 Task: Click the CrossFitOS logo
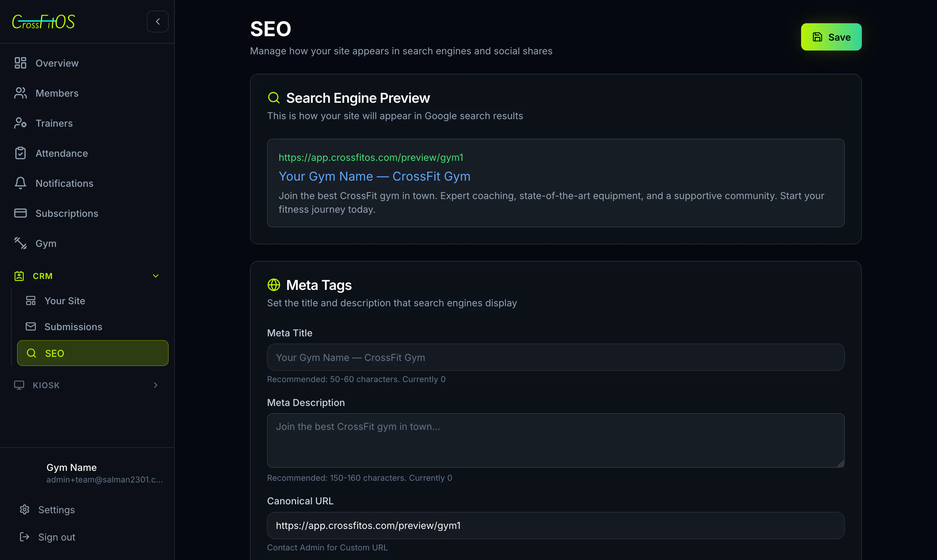[x=43, y=22]
